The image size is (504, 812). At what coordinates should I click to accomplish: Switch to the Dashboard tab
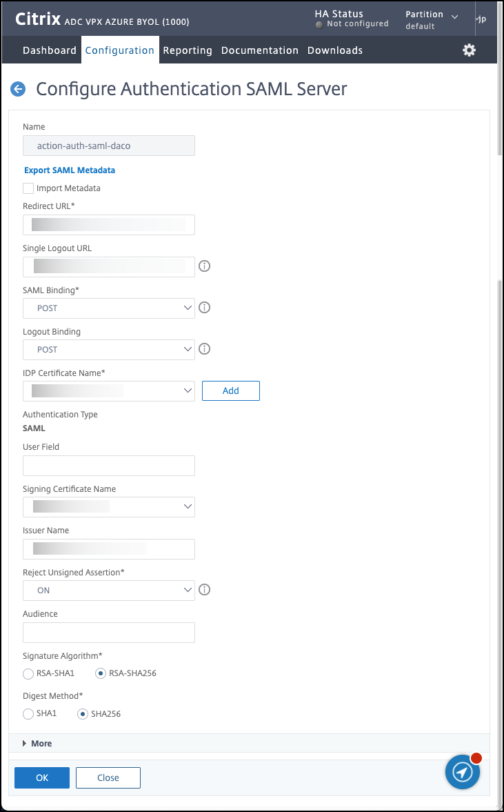tap(50, 50)
